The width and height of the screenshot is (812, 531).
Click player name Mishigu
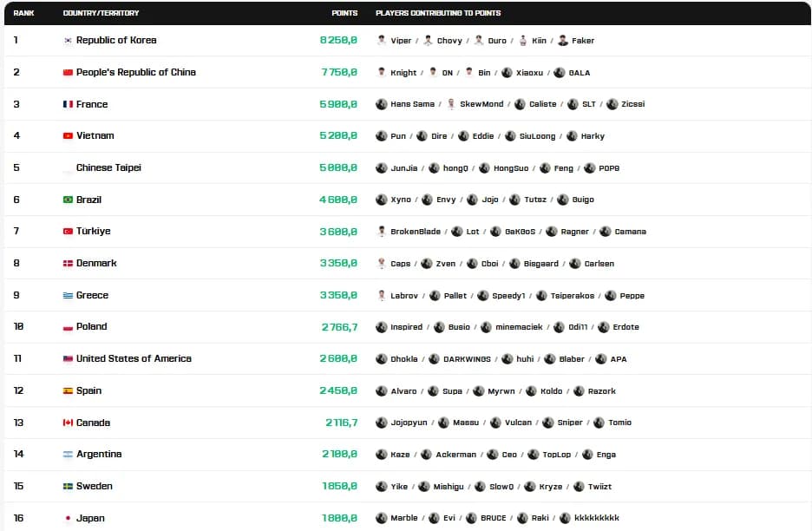449,487
